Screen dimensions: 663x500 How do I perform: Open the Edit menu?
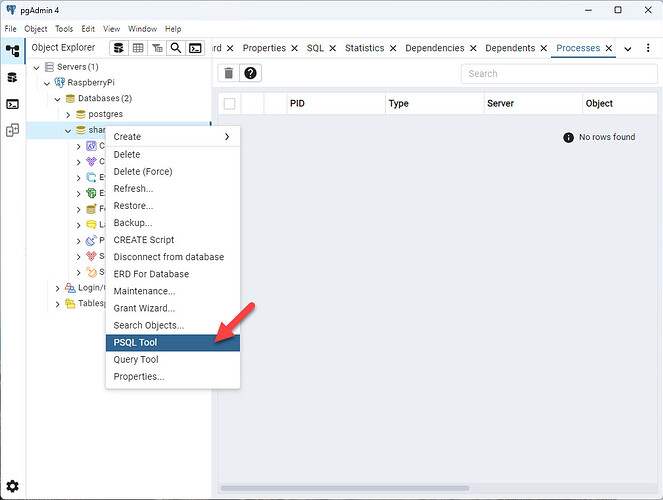[88, 29]
